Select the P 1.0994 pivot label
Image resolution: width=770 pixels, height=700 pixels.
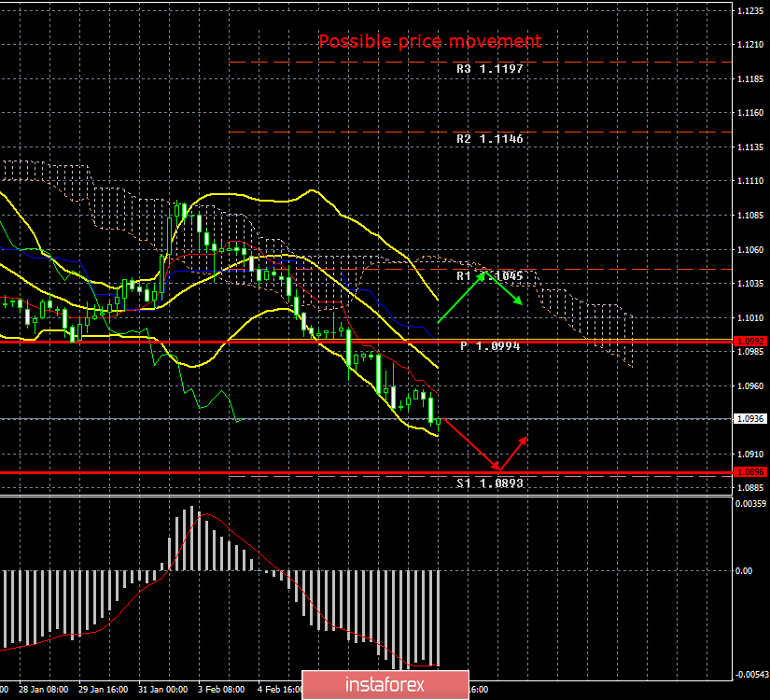click(x=489, y=346)
